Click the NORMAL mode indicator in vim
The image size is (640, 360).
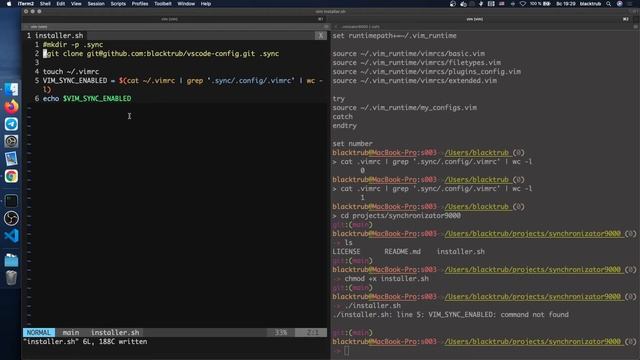point(39,332)
